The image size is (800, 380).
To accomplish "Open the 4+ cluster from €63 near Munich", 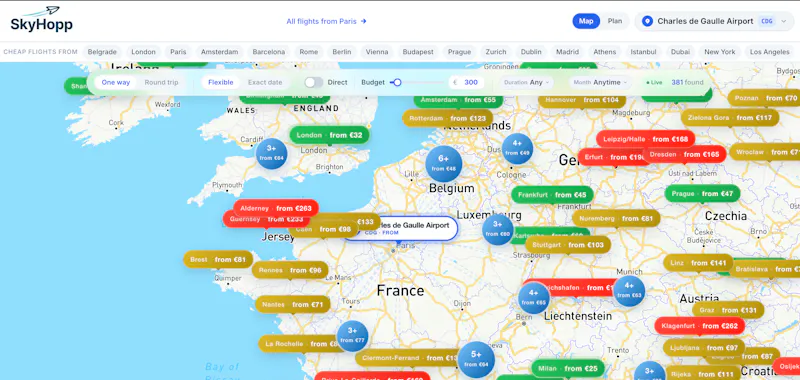I will 629,291.
